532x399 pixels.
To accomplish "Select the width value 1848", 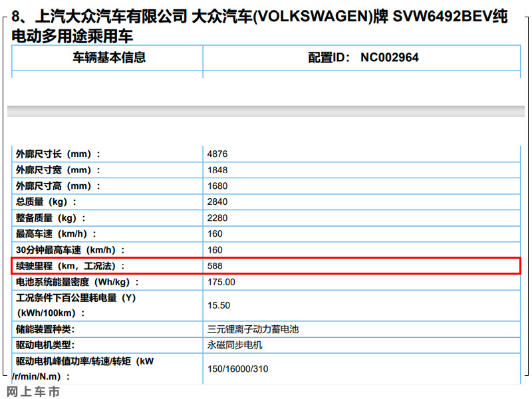I will (217, 170).
